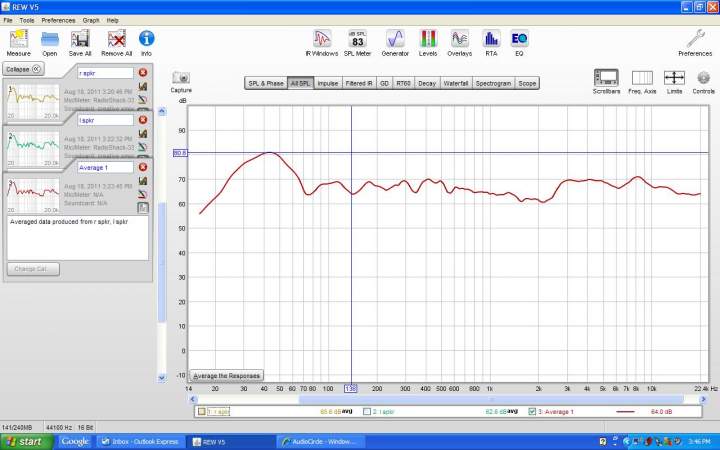
Task: Switch to the Scope tab
Action: pyautogui.click(x=527, y=83)
